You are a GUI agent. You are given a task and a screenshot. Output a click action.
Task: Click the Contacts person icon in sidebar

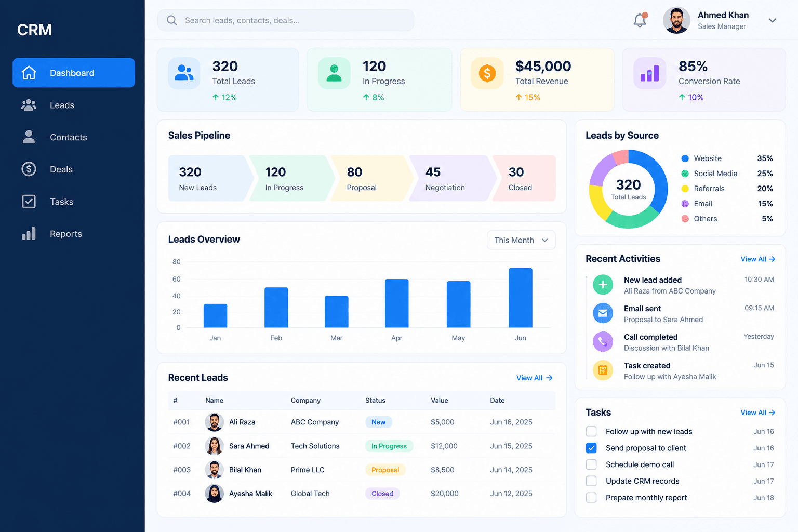(x=29, y=137)
